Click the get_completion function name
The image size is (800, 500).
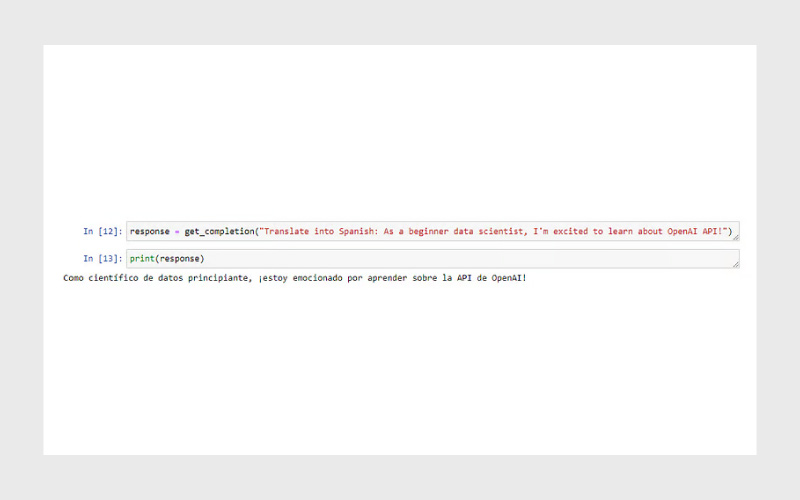point(219,232)
